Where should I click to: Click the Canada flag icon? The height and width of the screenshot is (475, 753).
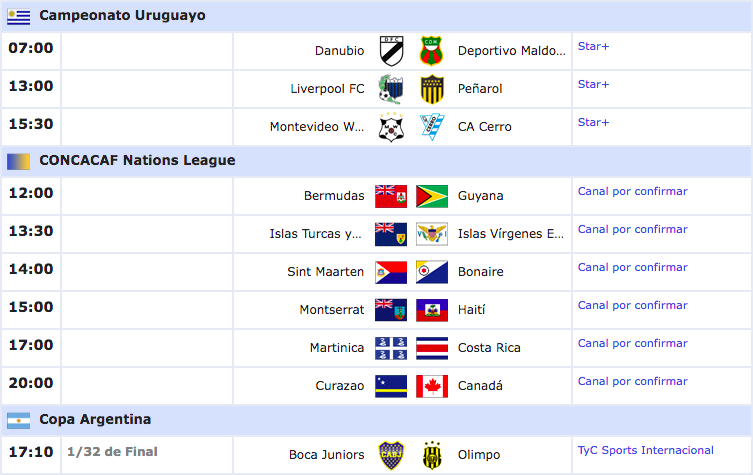432,386
